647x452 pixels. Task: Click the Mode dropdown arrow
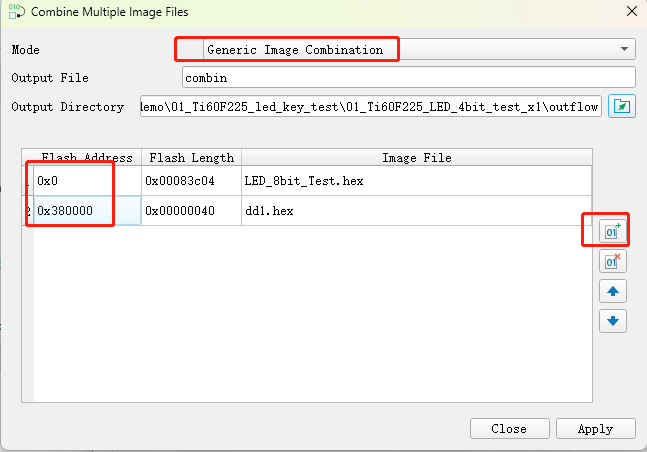pos(625,49)
